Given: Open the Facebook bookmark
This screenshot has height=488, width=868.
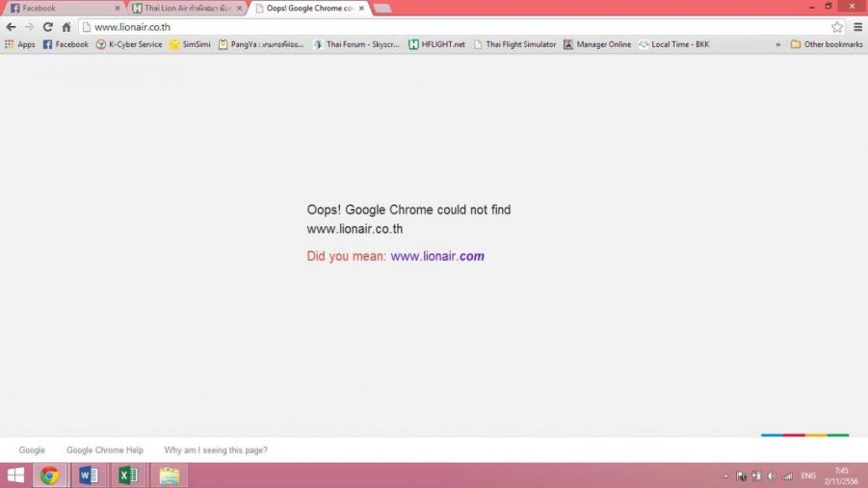Looking at the screenshot, I should coord(66,44).
